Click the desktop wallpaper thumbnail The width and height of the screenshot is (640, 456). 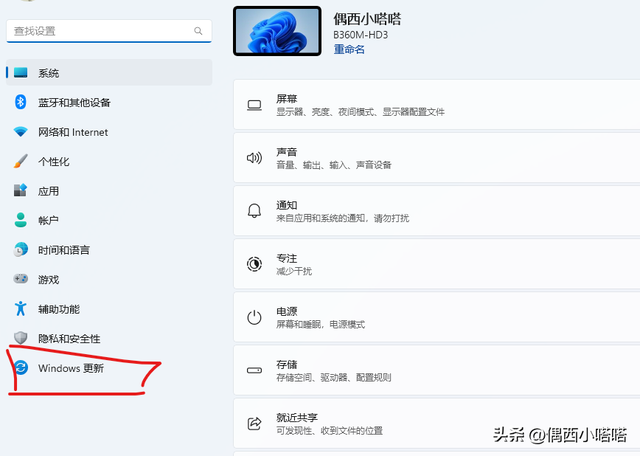277,31
